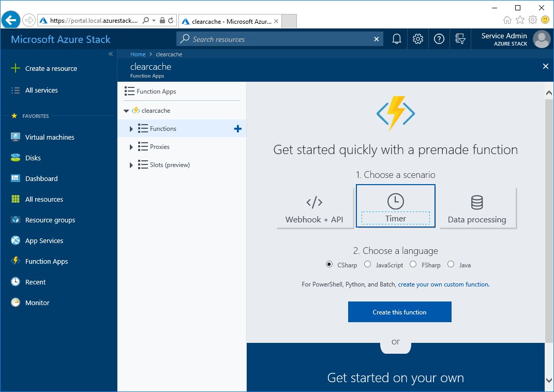Click the green plus Create a resource icon

click(15, 68)
